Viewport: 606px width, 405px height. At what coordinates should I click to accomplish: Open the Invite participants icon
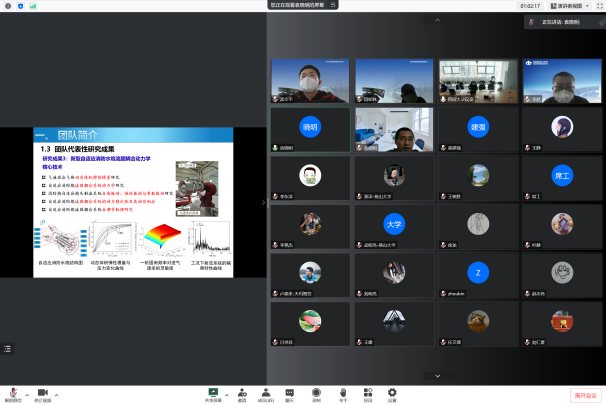click(x=242, y=395)
